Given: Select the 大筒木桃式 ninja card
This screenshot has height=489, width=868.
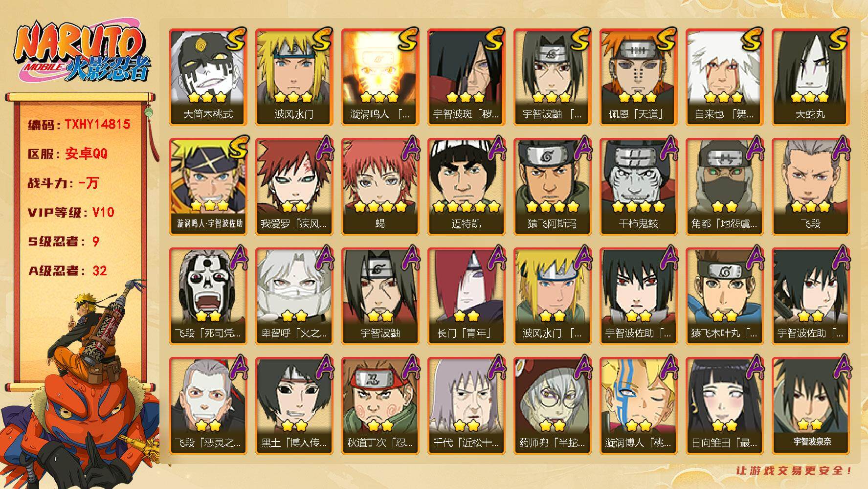Looking at the screenshot, I should (208, 77).
